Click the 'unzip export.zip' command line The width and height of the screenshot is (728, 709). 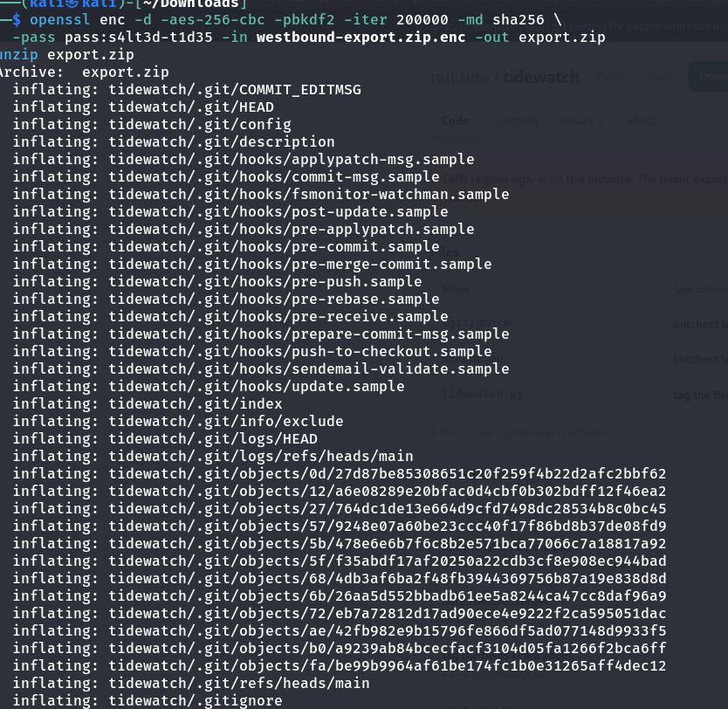67,55
